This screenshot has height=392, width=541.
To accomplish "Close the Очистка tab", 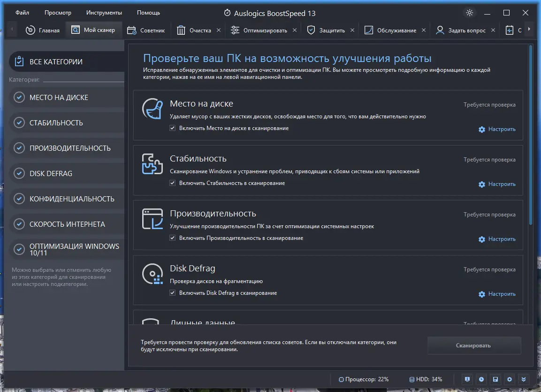I will click(x=219, y=31).
